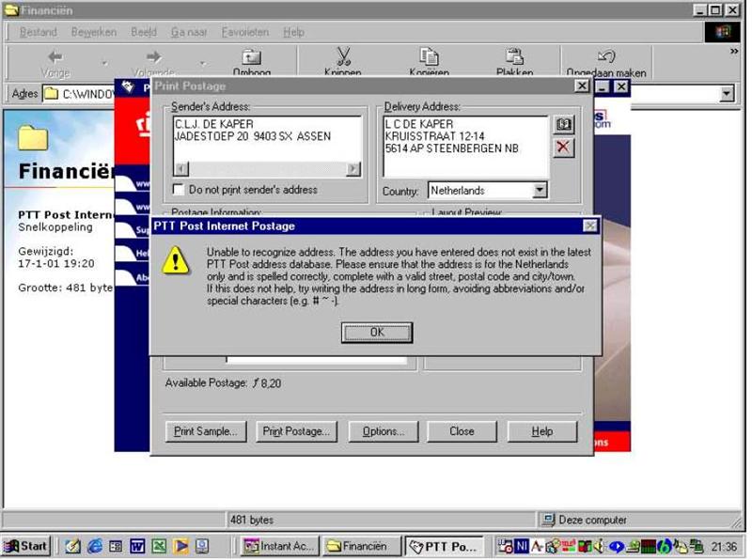Click the speaker volume tray icon
Screen dimensions: 752x560
pyautogui.click(x=599, y=546)
